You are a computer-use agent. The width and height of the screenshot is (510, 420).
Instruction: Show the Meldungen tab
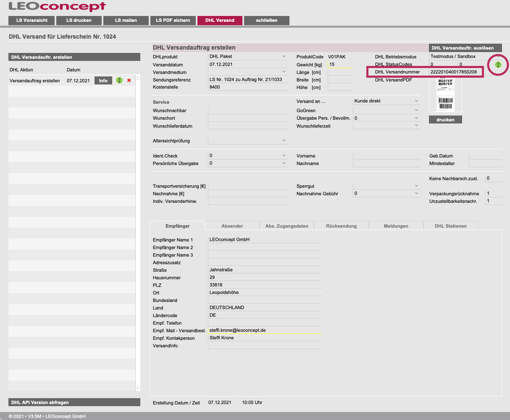(x=396, y=226)
